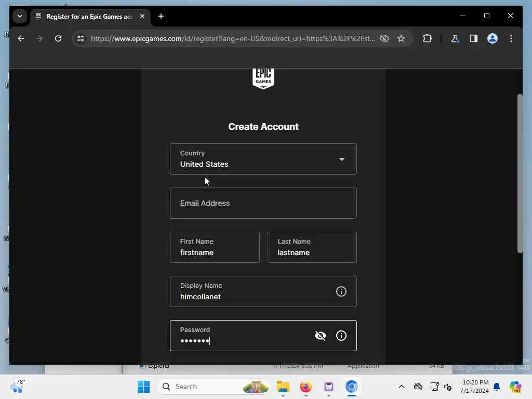This screenshot has width=532, height=399.
Task: Click the Last Name field
Action: [312, 247]
